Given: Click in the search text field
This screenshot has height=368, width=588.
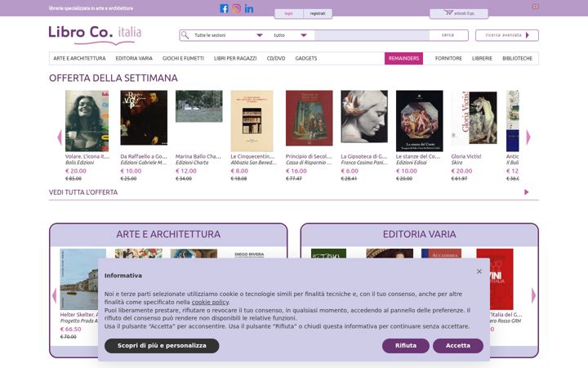Looking at the screenshot, I should pos(372,35).
